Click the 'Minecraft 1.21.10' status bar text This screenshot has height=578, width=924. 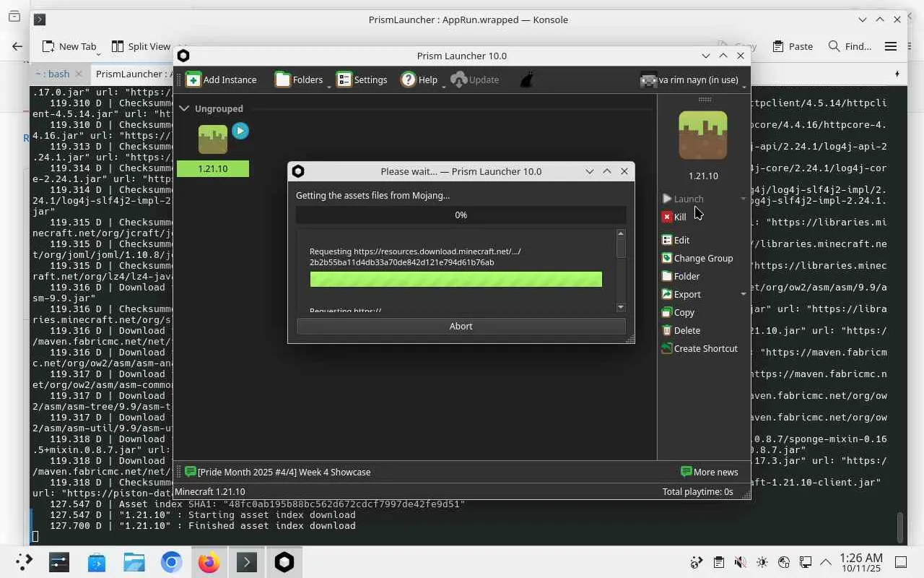pos(210,491)
